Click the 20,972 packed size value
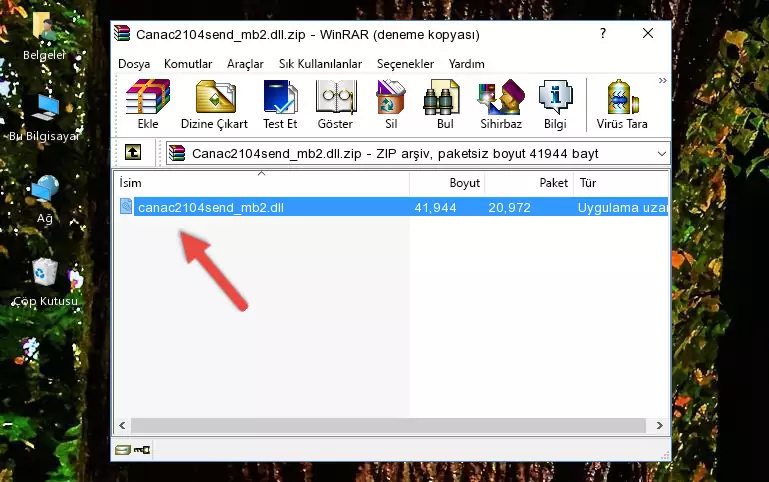Screen dimensions: 769x482 pyautogui.click(x=509, y=207)
